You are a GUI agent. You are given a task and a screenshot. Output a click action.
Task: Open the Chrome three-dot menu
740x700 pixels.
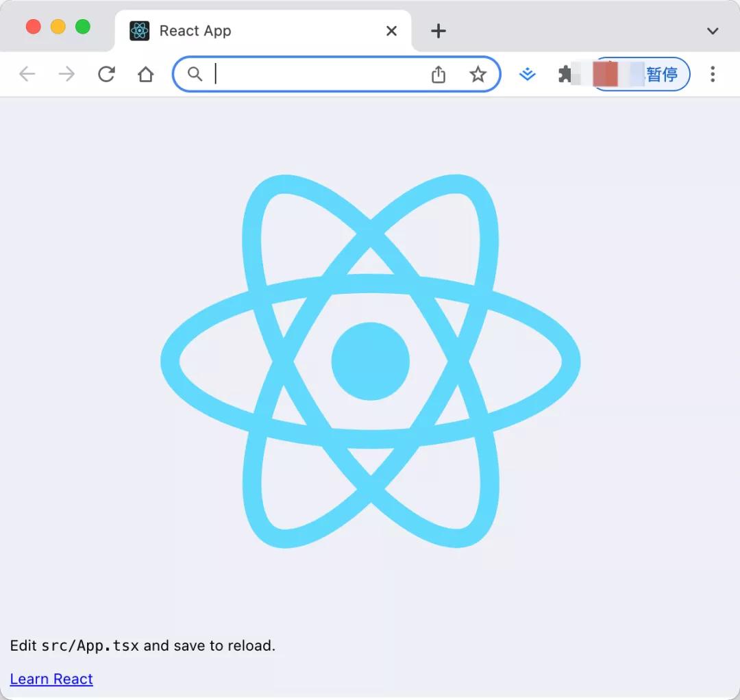713,74
